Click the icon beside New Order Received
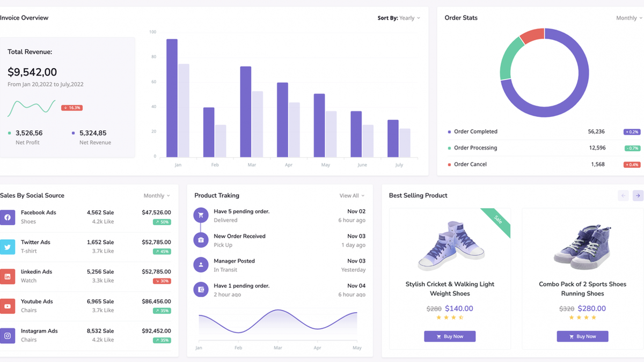The width and height of the screenshot is (644, 362). (x=201, y=240)
